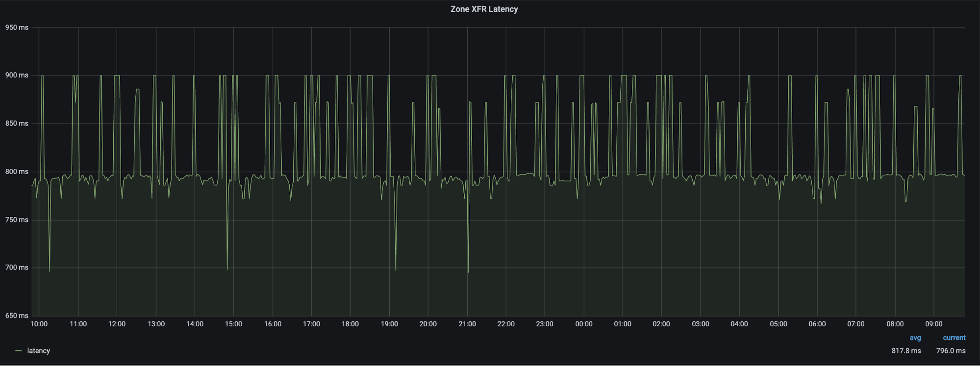The height and width of the screenshot is (366, 980).
Task: Open the Zone XFR Latency panel title menu
Action: [484, 9]
